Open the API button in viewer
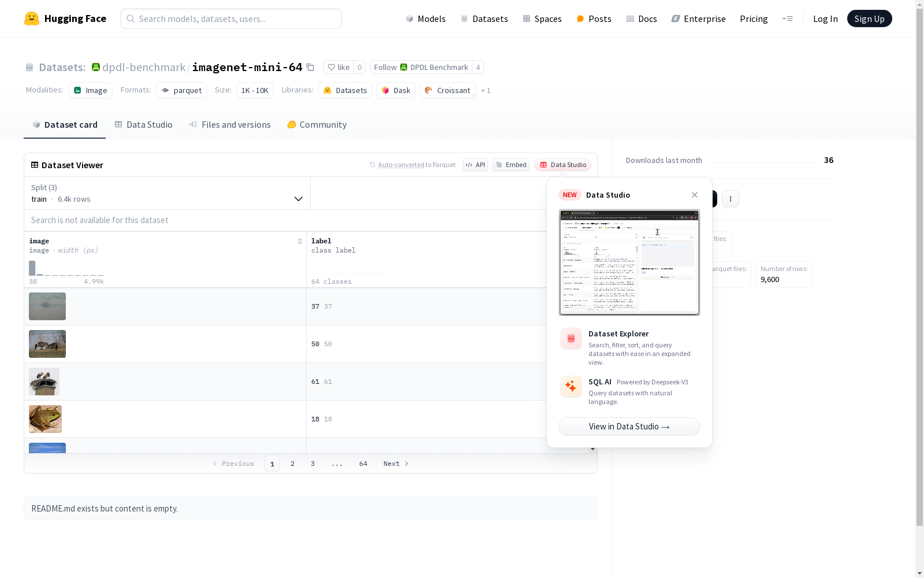This screenshot has width=924, height=578. tap(475, 165)
